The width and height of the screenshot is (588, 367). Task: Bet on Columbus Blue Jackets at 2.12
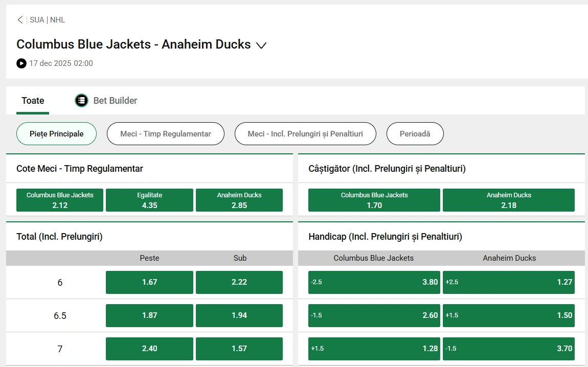[59, 200]
